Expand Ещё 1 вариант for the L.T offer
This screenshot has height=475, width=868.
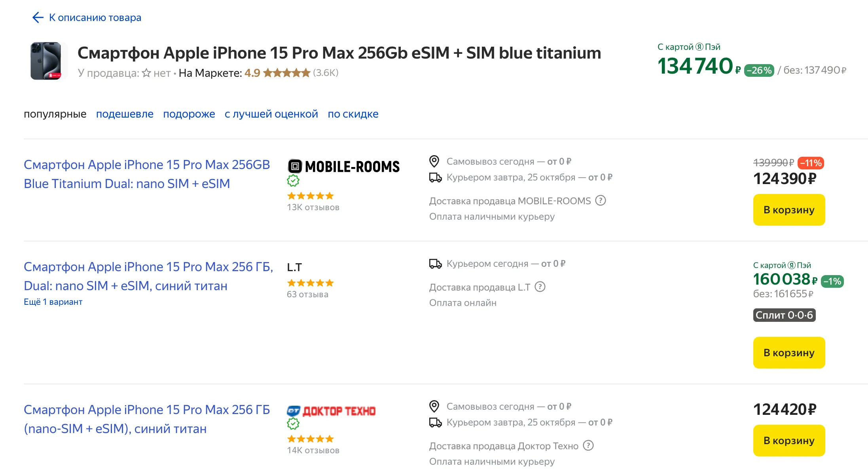click(x=53, y=302)
